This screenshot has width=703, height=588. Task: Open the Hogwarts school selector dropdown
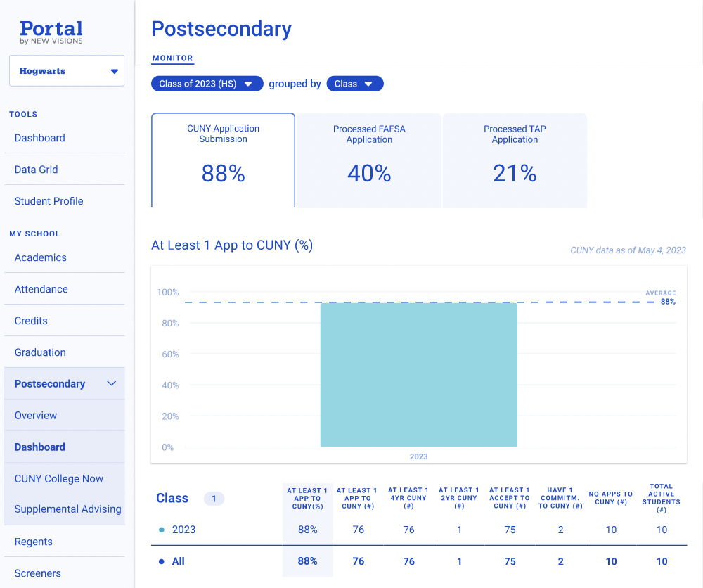pos(67,71)
